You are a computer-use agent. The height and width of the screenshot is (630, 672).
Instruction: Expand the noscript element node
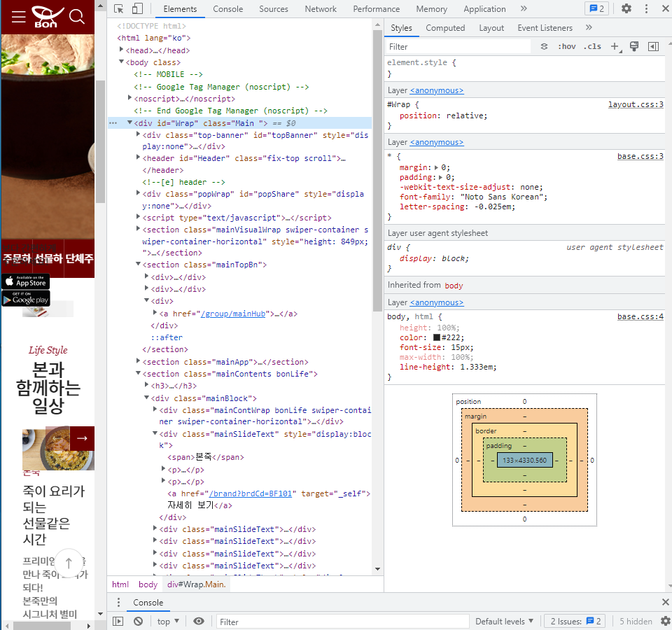point(130,98)
